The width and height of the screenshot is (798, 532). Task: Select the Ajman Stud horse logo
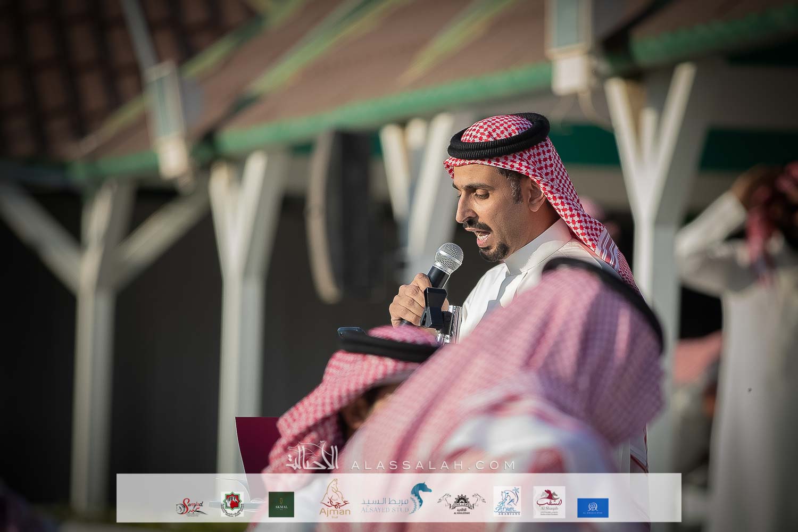tap(335, 499)
